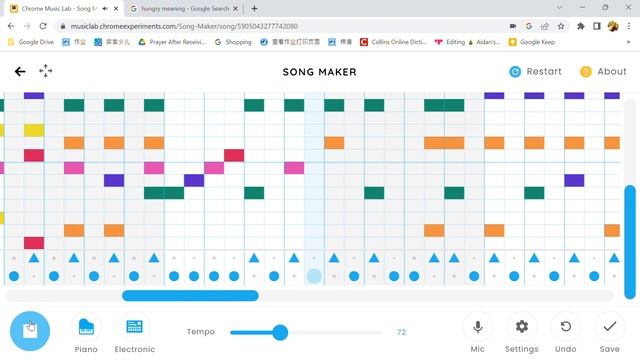Viewport: 640px width, 360px height.
Task: Click the full yellow note in the grid
Action: click(34, 131)
